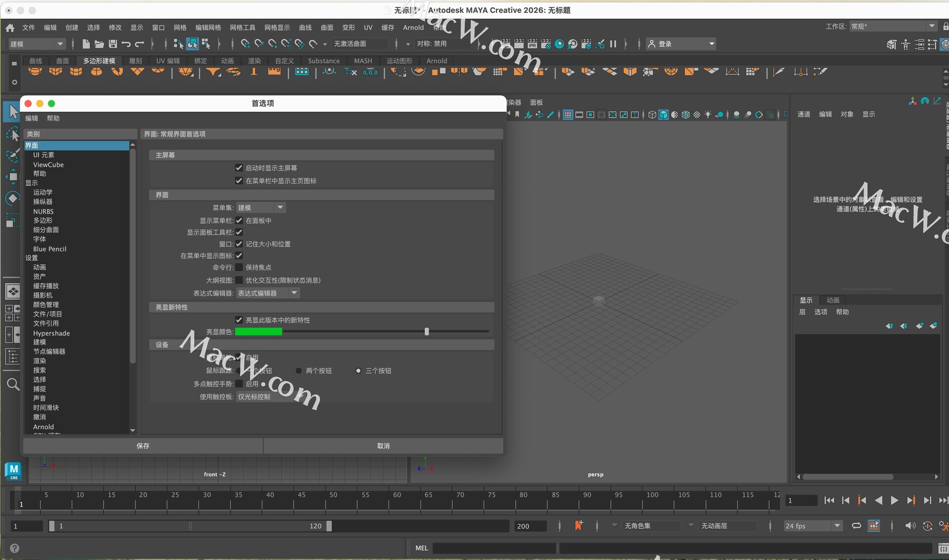Image resolution: width=949 pixels, height=560 pixels.
Task: Select the arrow Select tool in toolbox
Action: click(12, 112)
